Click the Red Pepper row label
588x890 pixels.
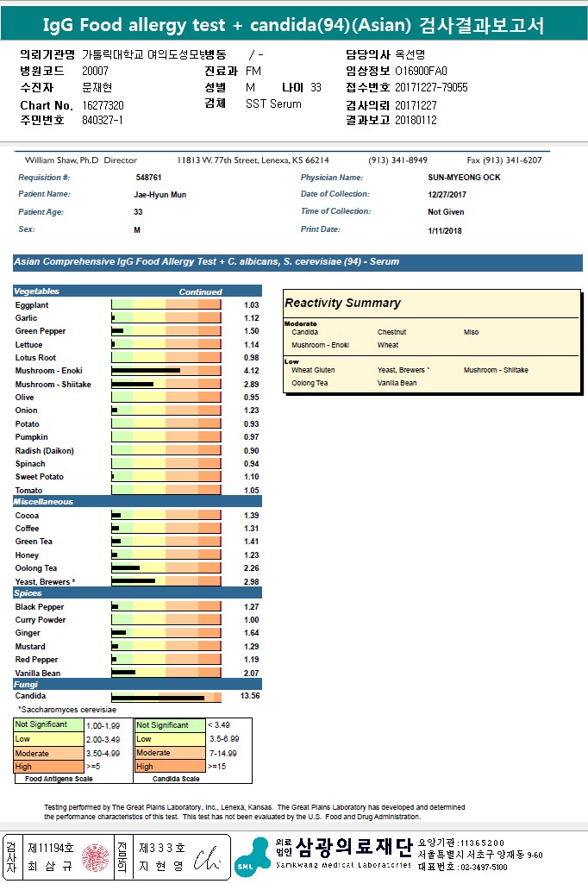36,660
